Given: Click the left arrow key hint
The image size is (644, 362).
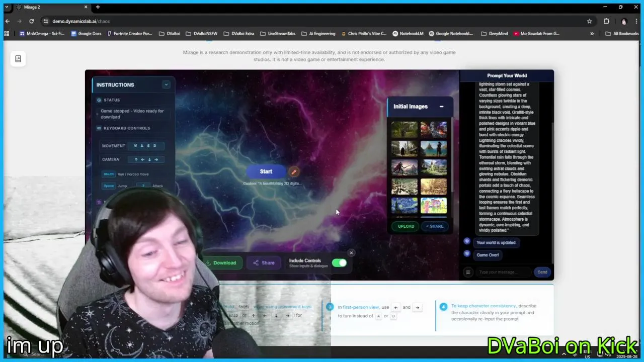Looking at the screenshot, I should tap(396, 307).
